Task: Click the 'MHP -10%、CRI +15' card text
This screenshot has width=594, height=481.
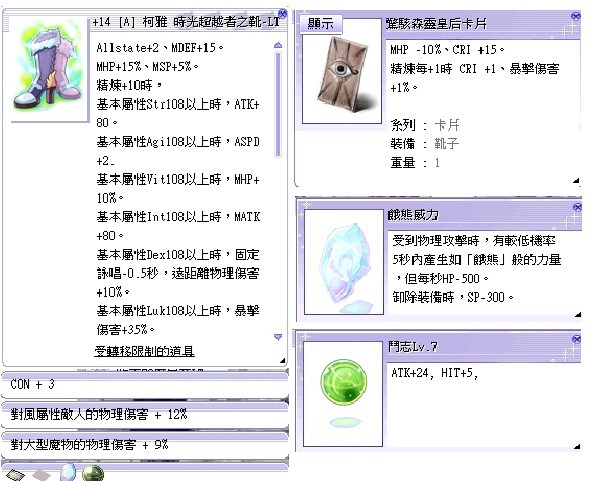Action: tap(447, 50)
